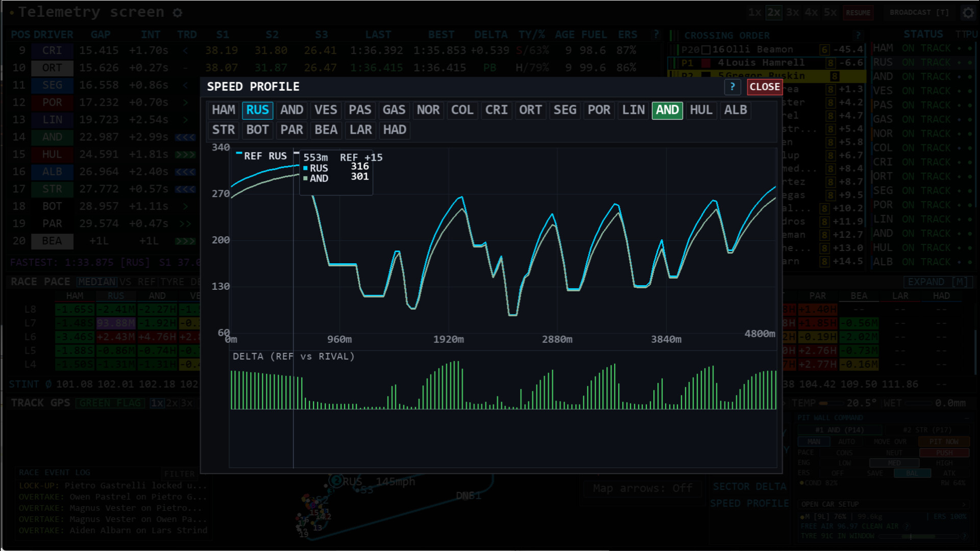Viewport: 980px width, 551px height.
Task: Select HAM driver tab in Speed Profile
Action: click(224, 110)
